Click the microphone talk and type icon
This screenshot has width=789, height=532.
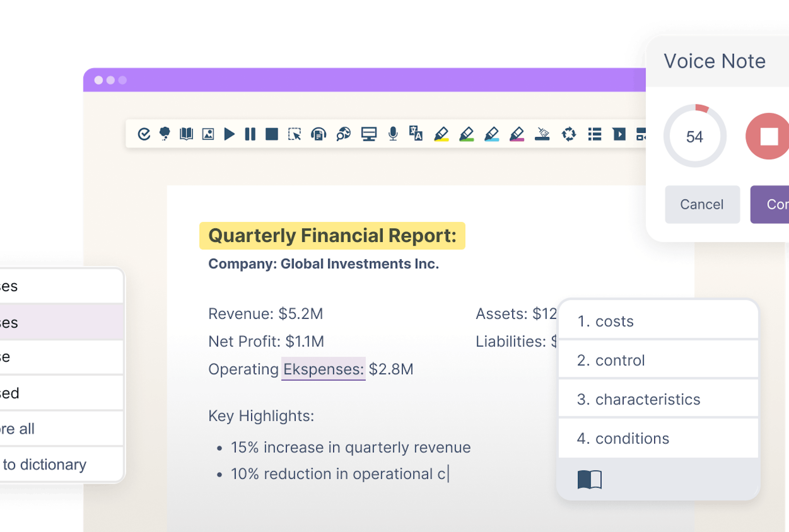point(393,134)
